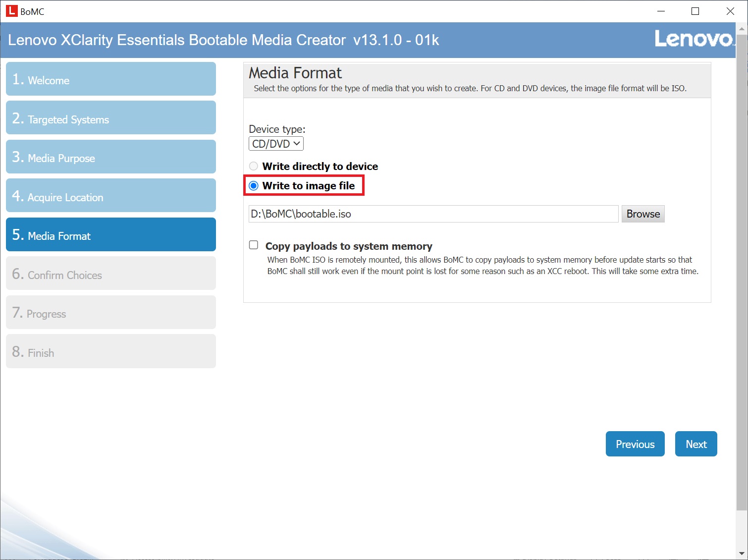Click the BoMC app icon in title bar
Image resolution: width=748 pixels, height=560 pixels.
tap(11, 11)
